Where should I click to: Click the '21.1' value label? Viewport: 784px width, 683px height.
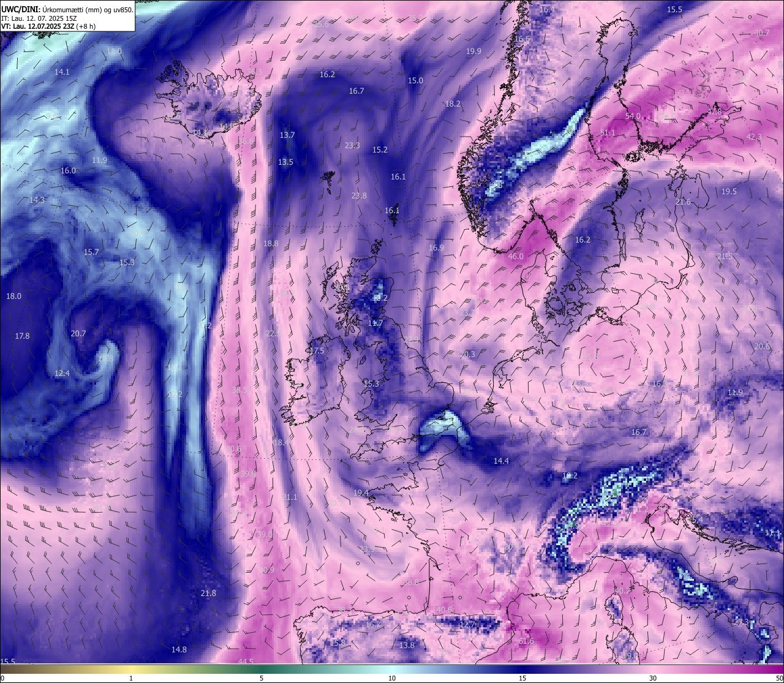[290, 497]
